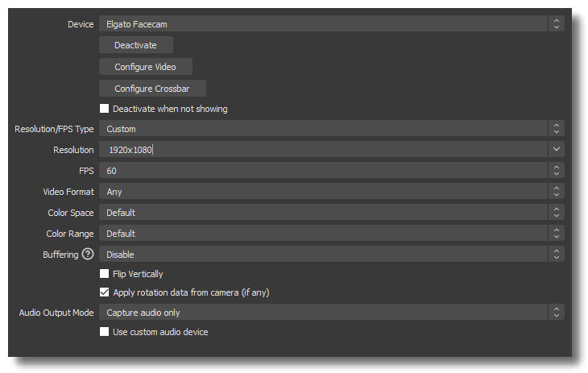Screen dimensions: 588x373
Task: Open the Video Format selector arrows
Action: coord(557,192)
